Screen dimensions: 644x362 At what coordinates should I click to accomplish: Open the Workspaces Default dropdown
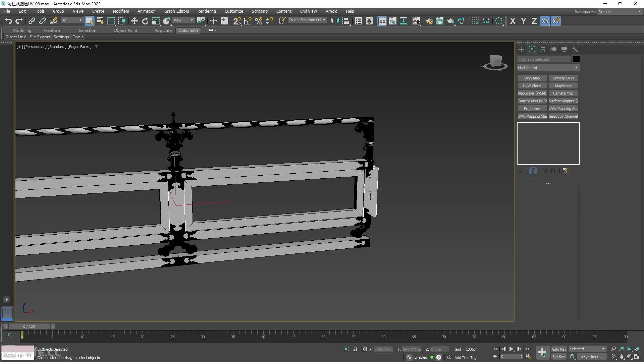619,12
